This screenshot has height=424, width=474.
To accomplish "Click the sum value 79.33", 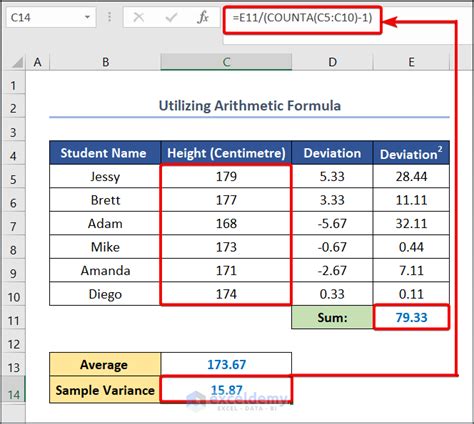I will pos(411,317).
